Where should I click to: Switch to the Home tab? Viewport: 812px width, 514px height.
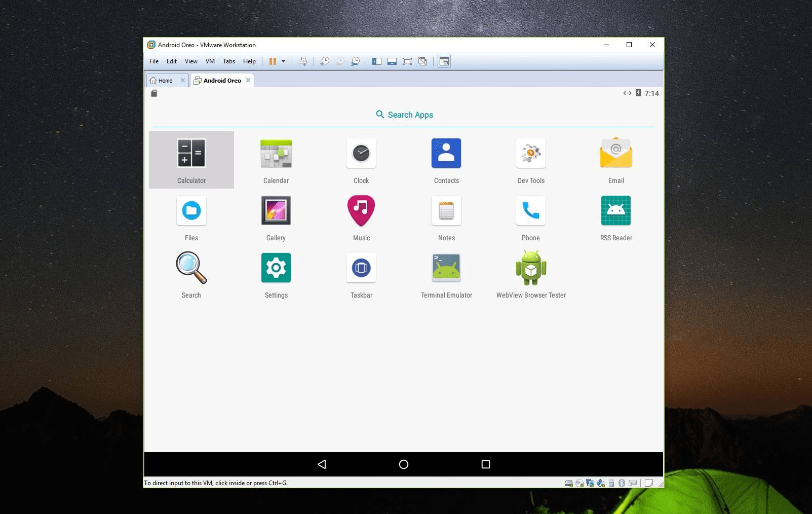[x=168, y=81]
